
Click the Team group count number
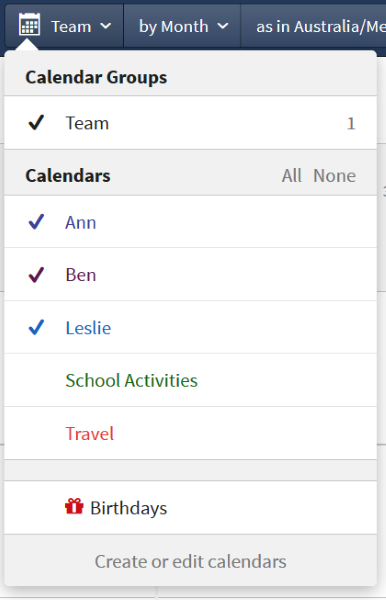pos(351,124)
